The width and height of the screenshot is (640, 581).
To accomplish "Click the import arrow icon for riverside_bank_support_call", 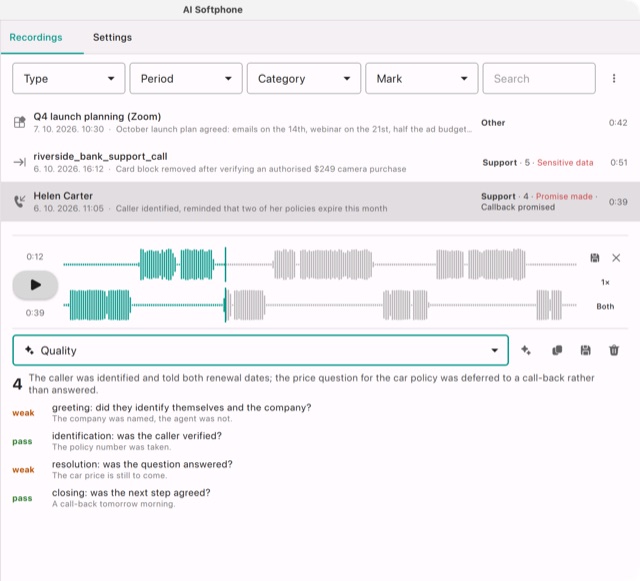I will click(x=19, y=162).
